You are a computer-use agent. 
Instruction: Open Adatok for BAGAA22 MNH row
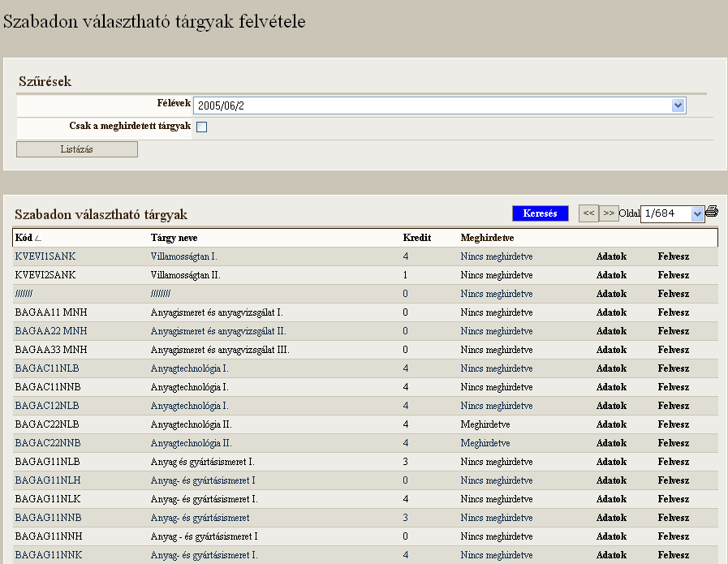611,331
